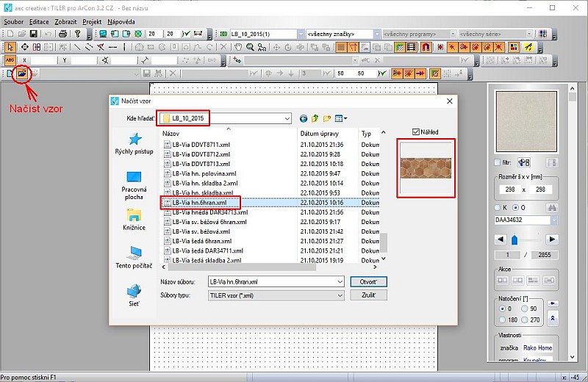Click the Rýchly prístup star icon

point(135,140)
